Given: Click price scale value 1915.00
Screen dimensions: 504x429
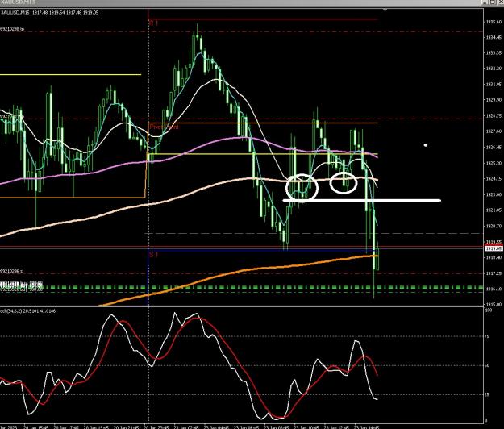Looking at the screenshot, I should 494,304.
